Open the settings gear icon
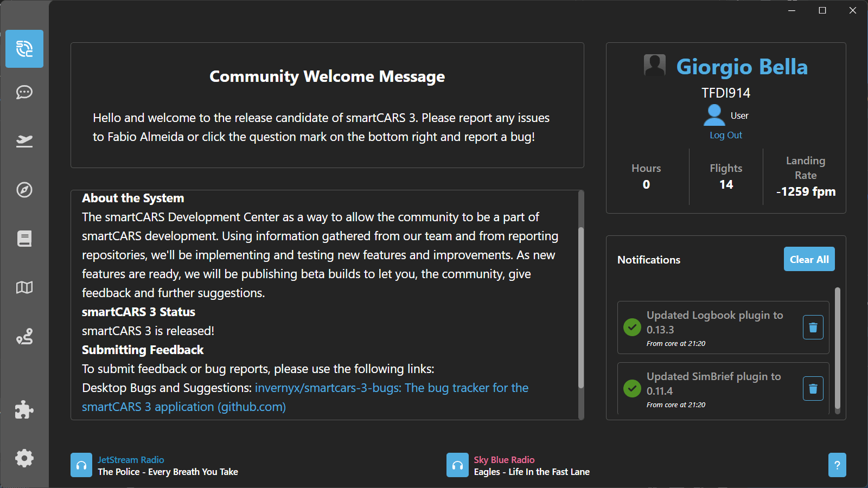 (x=24, y=458)
